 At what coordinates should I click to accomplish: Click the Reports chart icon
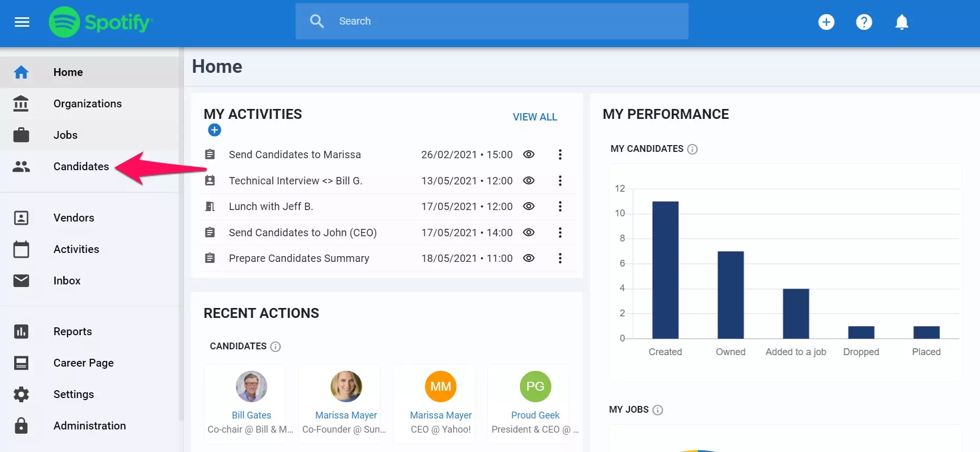(x=21, y=332)
